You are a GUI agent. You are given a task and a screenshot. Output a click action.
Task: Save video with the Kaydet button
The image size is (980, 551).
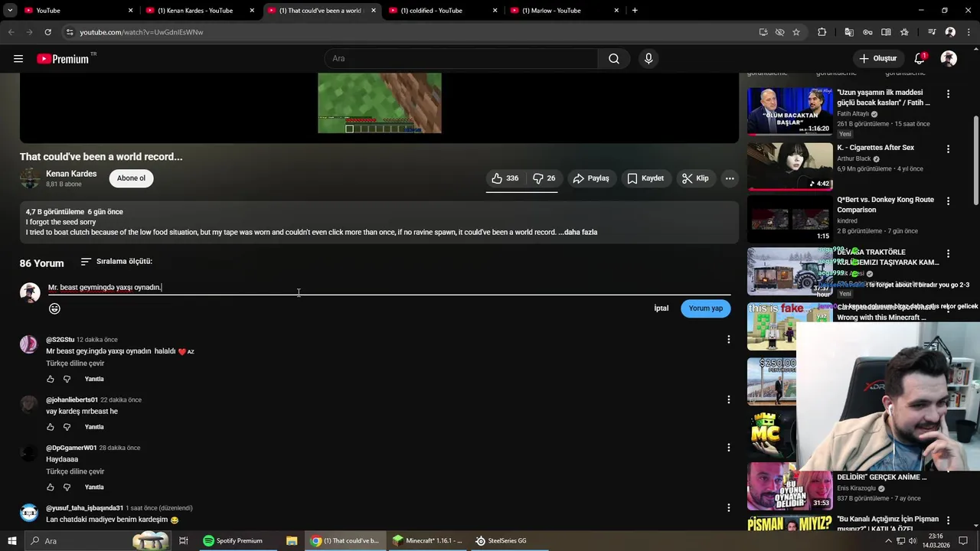(645, 178)
